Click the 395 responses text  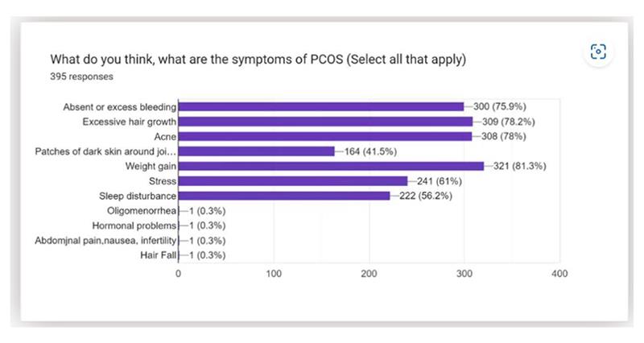click(81, 77)
